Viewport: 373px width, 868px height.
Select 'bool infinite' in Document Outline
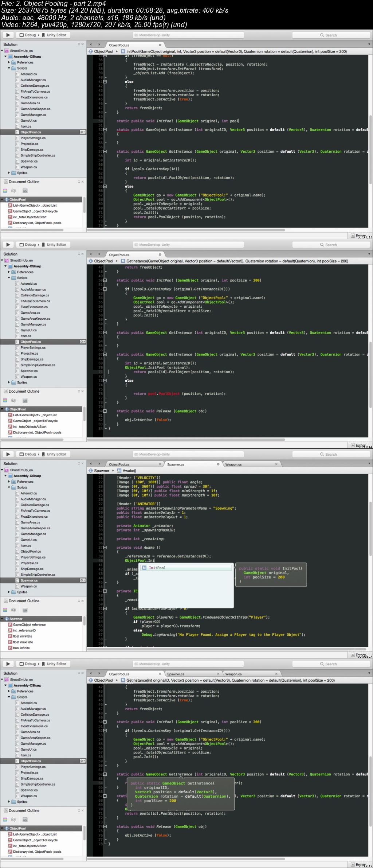tap(21, 648)
